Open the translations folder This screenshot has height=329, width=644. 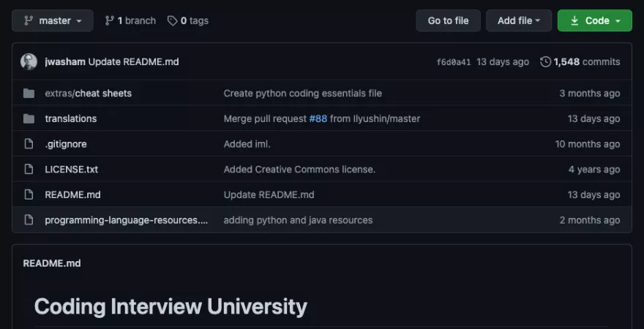tap(70, 118)
